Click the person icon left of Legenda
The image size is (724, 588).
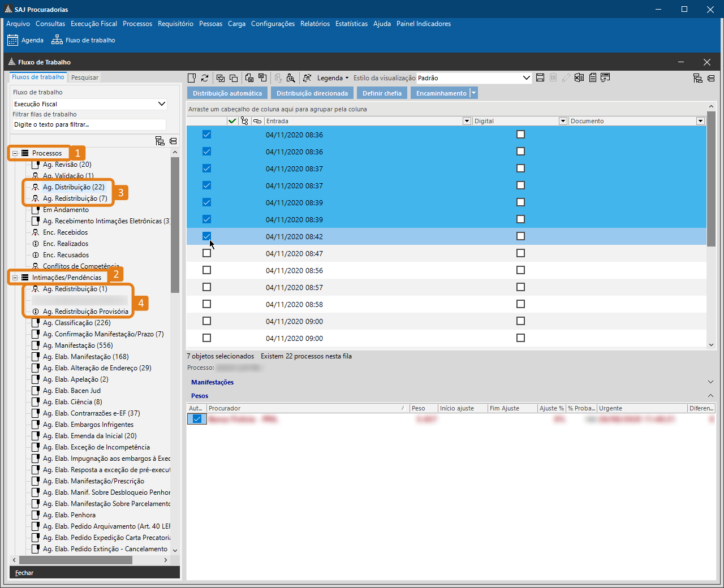pos(307,78)
